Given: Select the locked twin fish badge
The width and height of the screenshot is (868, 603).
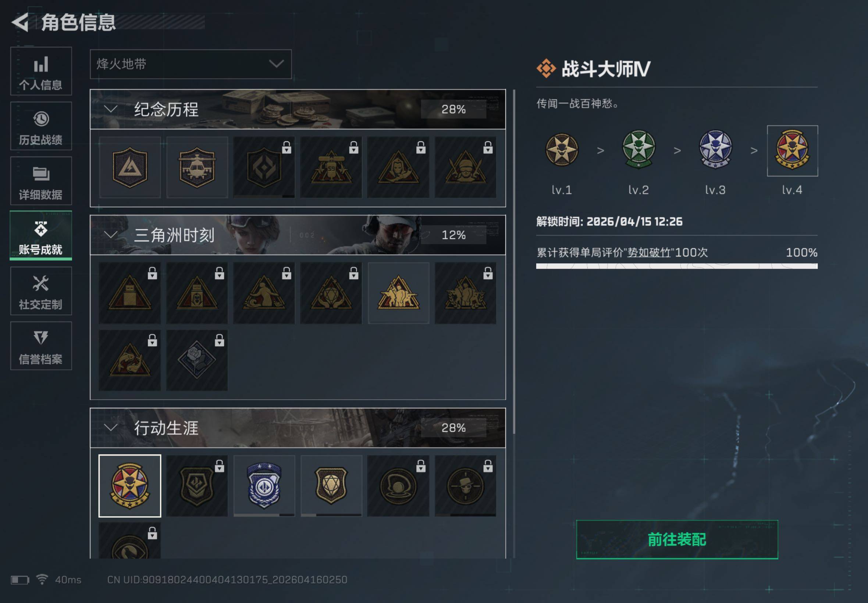Looking at the screenshot, I should pos(129,360).
